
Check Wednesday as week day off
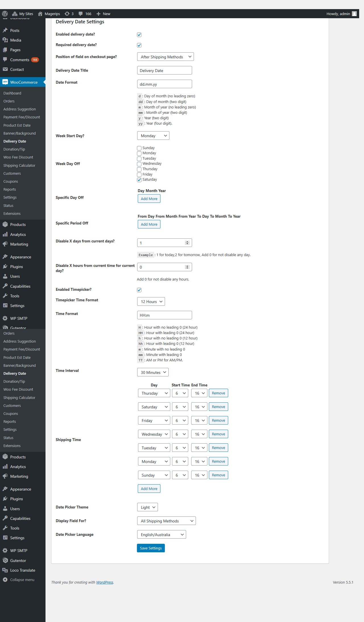pyautogui.click(x=139, y=164)
